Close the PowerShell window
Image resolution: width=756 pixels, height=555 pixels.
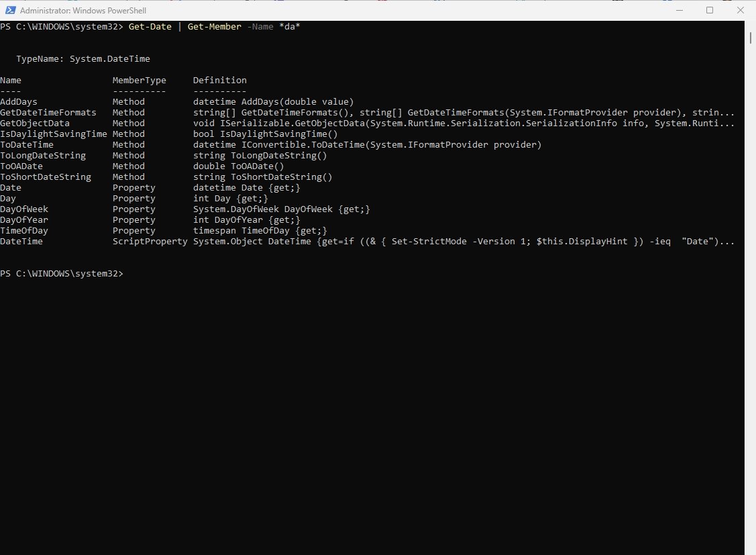(741, 10)
